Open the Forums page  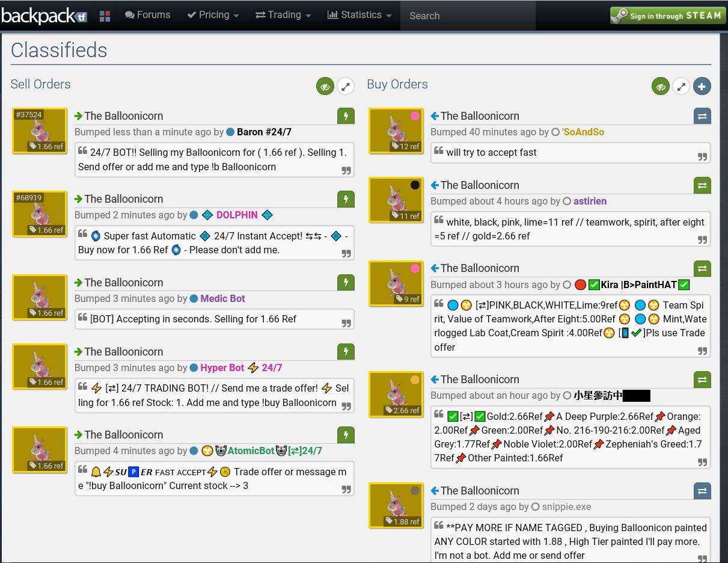pyautogui.click(x=148, y=15)
